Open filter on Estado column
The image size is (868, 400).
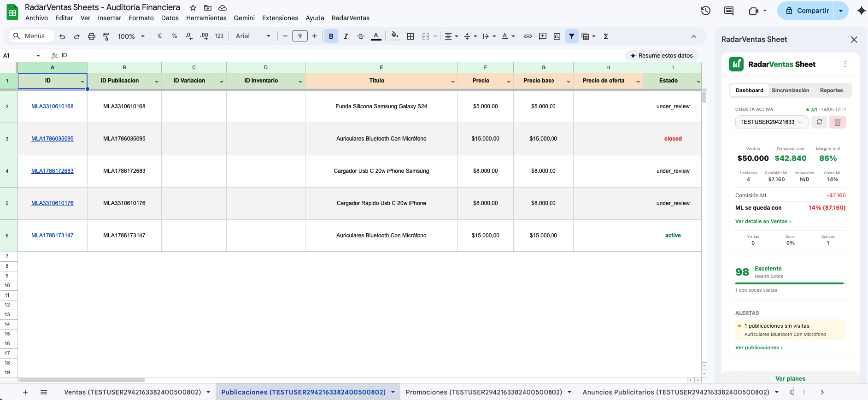tap(698, 81)
